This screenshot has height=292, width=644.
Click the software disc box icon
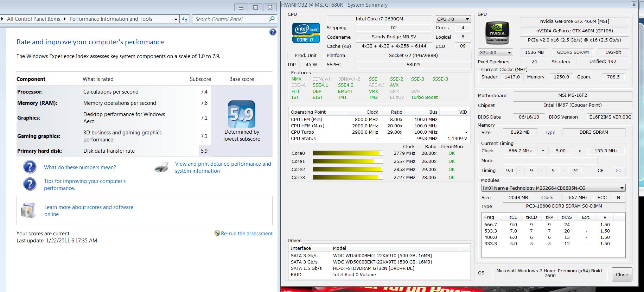point(28,210)
